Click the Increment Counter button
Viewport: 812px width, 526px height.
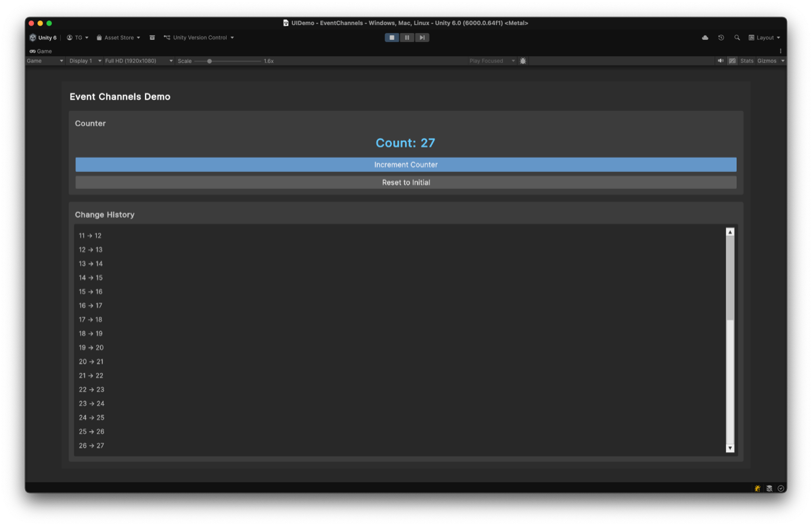(405, 165)
